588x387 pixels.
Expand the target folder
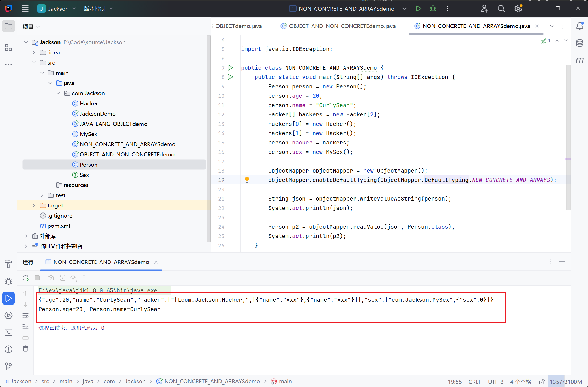pyautogui.click(x=34, y=205)
